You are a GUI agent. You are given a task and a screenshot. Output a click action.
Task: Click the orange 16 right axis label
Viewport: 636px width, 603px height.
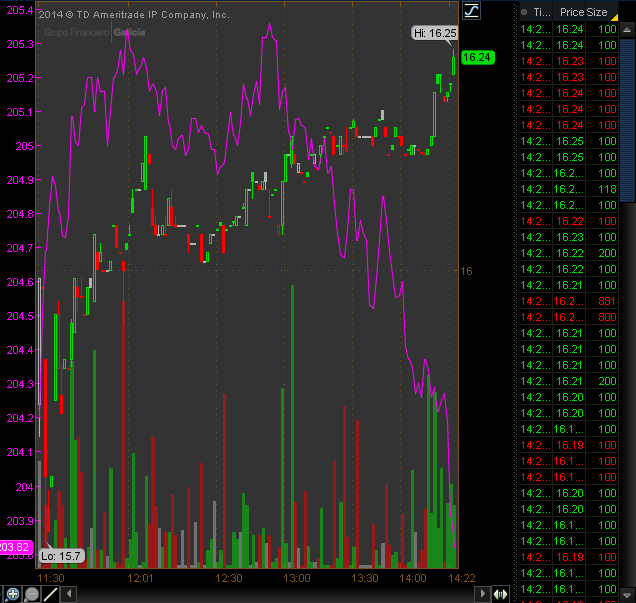pos(466,271)
